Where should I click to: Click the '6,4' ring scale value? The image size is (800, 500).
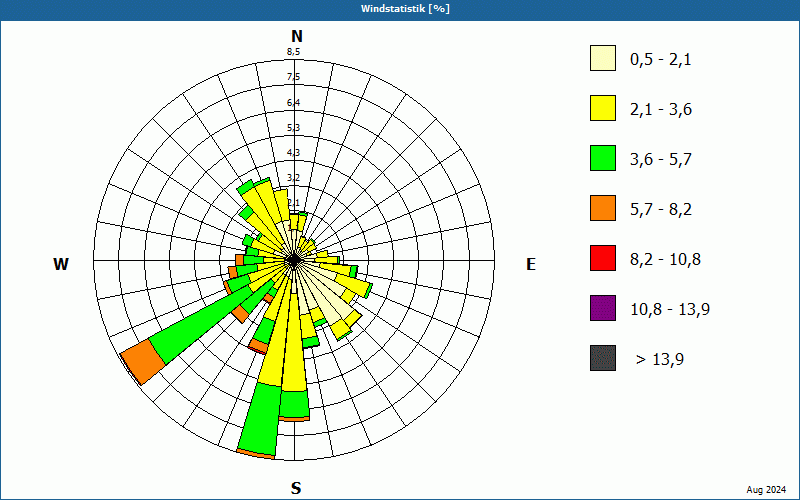click(x=293, y=103)
